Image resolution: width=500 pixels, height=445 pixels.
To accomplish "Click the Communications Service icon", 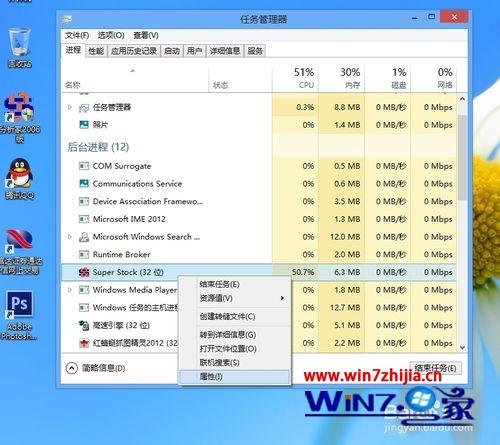I will click(x=84, y=184).
